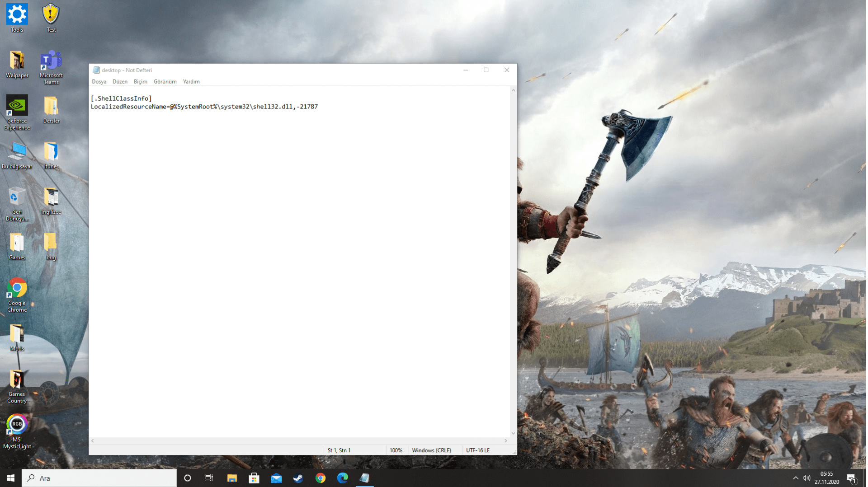Select the Mods folder icon
The height and width of the screenshot is (487, 868).
point(17,337)
